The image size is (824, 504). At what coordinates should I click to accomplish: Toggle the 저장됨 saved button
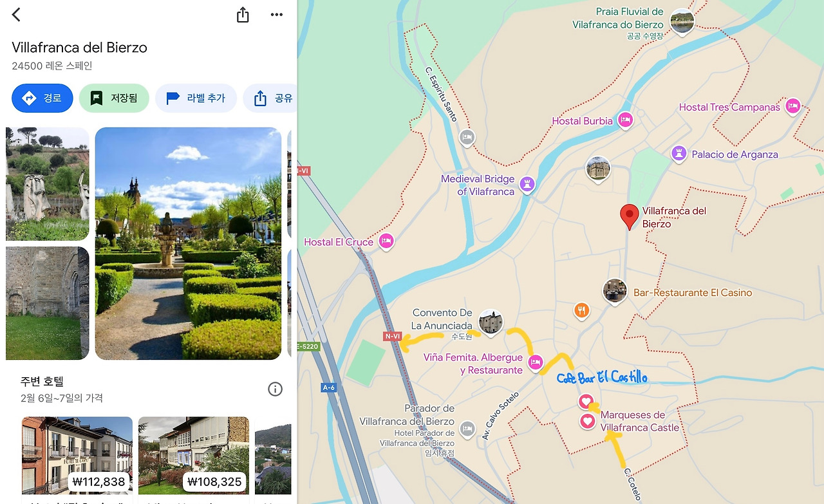[114, 98]
